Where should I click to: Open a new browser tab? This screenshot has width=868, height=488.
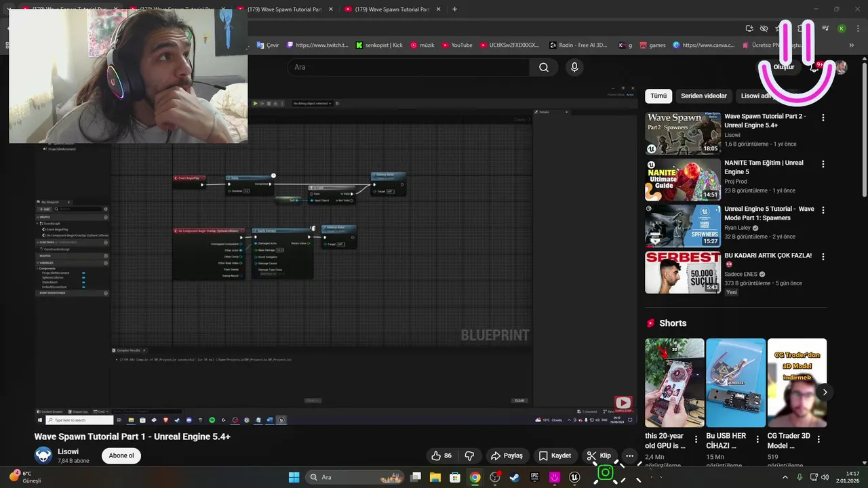coord(454,9)
